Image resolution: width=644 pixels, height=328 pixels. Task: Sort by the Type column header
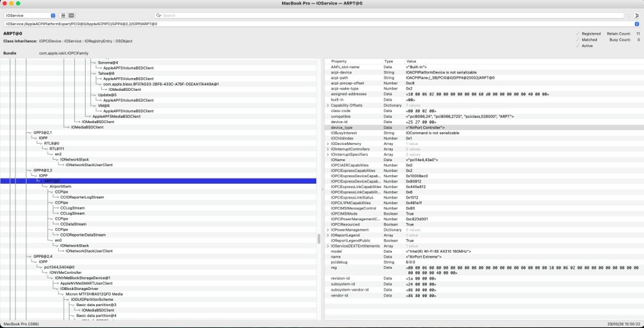click(393, 61)
